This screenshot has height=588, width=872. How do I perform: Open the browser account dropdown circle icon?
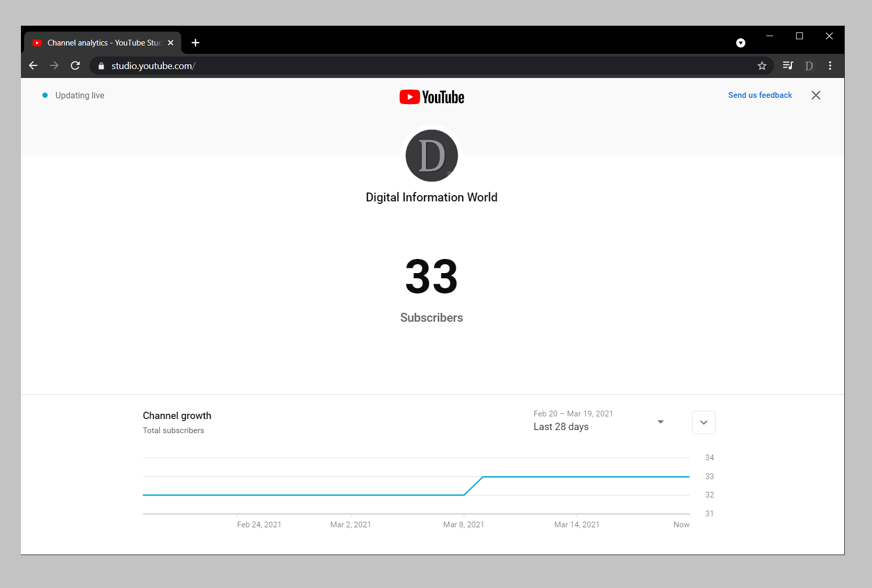741,43
